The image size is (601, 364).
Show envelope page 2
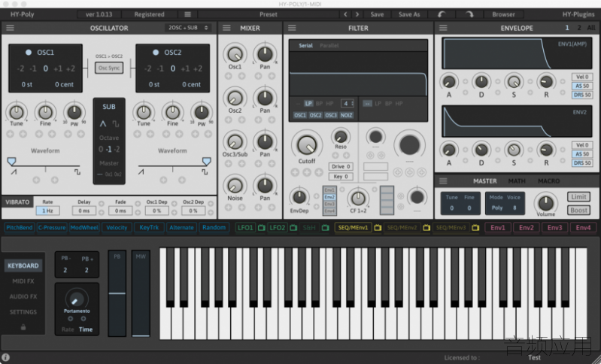[x=579, y=28]
